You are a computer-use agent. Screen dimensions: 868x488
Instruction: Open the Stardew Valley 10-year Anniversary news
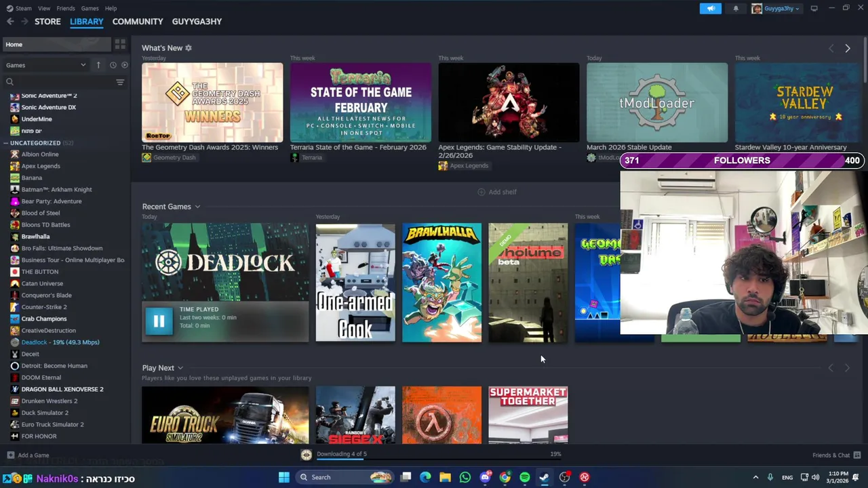pos(796,102)
